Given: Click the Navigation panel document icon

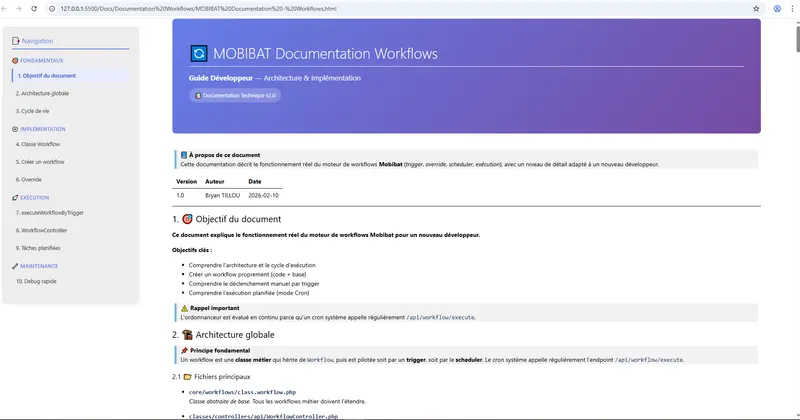Looking at the screenshot, I should (x=16, y=41).
